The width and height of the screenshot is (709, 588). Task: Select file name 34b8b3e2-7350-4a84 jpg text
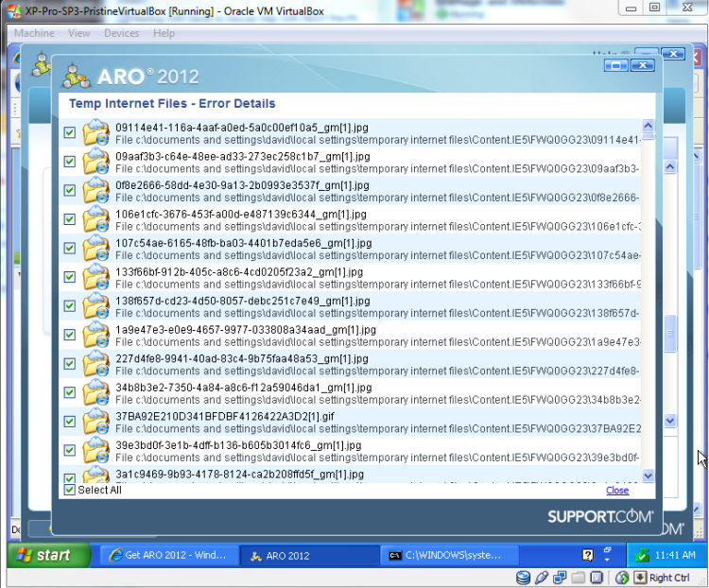(x=244, y=388)
